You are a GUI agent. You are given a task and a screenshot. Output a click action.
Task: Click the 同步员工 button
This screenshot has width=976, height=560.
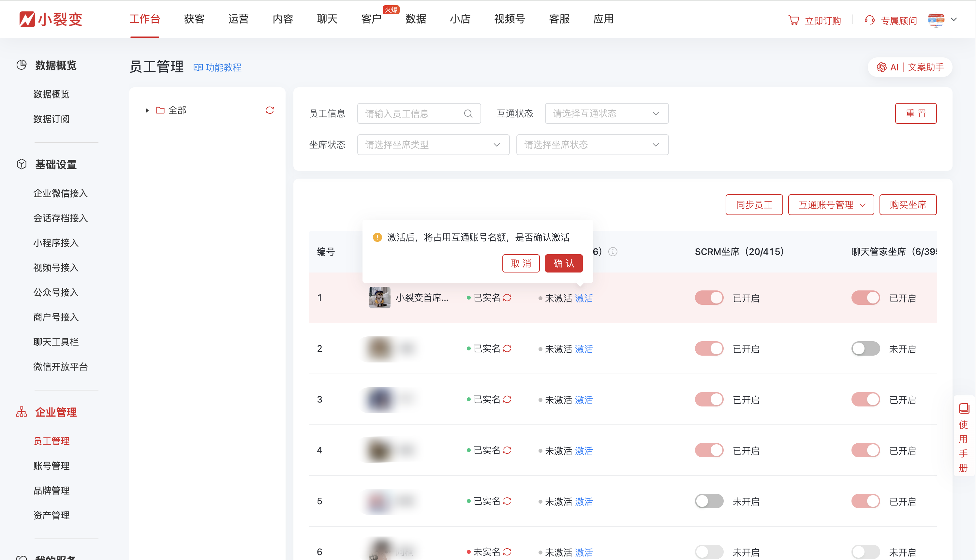[754, 205]
